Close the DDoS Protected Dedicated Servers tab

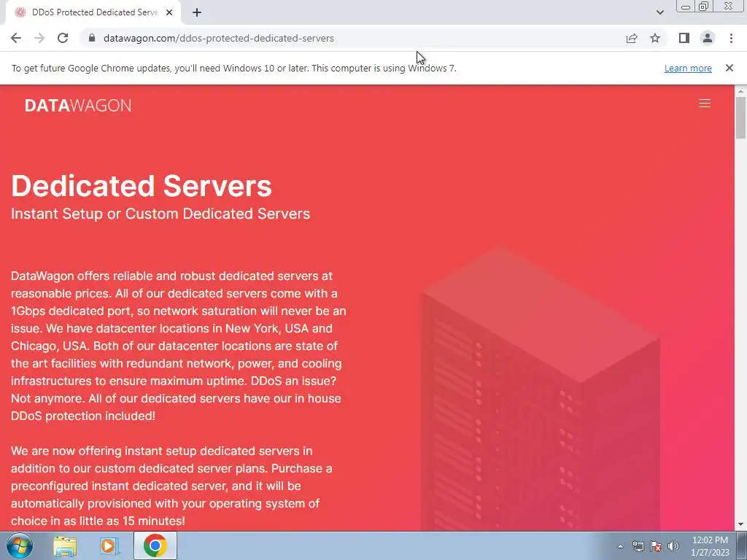coord(169,12)
